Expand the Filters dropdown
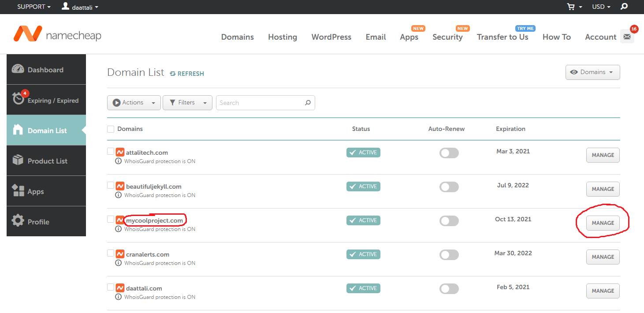The height and width of the screenshot is (313, 644). click(x=187, y=102)
